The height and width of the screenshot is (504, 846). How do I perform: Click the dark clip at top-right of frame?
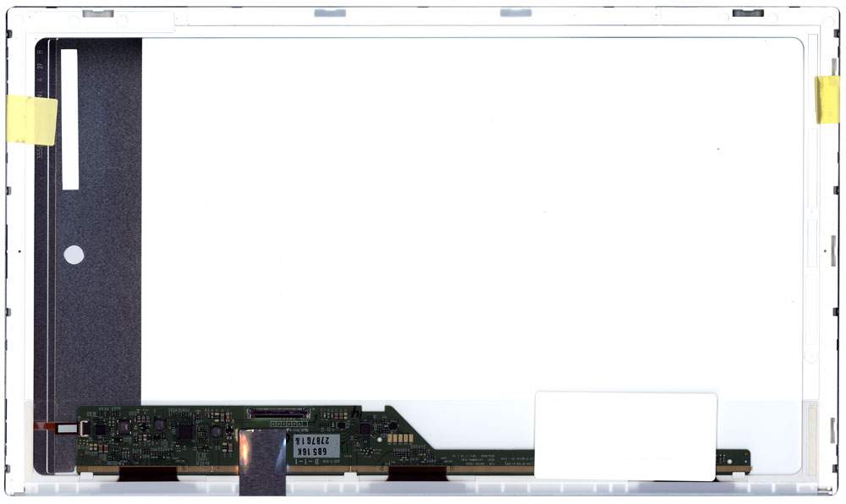coord(748,13)
